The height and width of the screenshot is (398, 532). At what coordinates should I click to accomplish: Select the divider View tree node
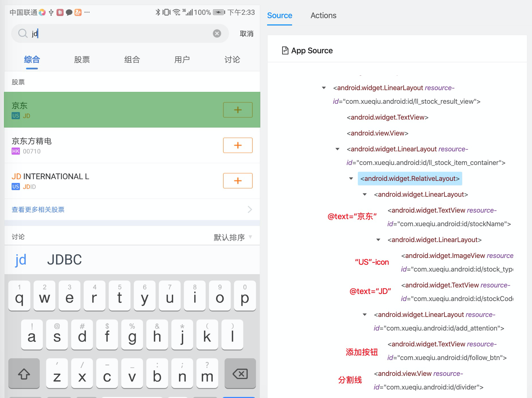[428, 380]
